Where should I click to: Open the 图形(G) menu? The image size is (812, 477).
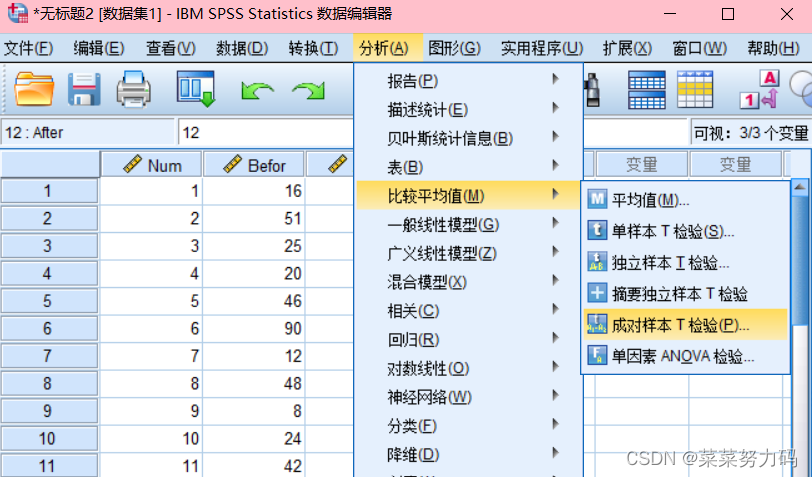[454, 48]
